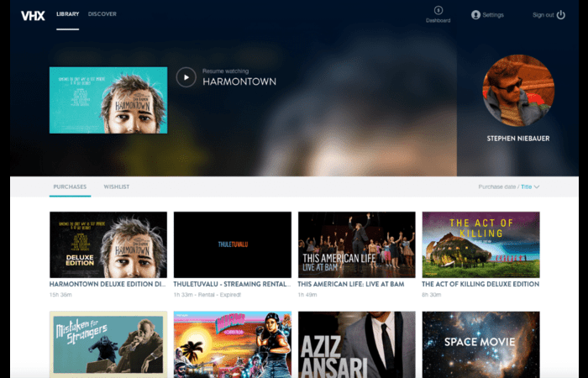The height and width of the screenshot is (378, 588).
Task: Click the 8h 30m duration text
Action: pyautogui.click(x=431, y=295)
